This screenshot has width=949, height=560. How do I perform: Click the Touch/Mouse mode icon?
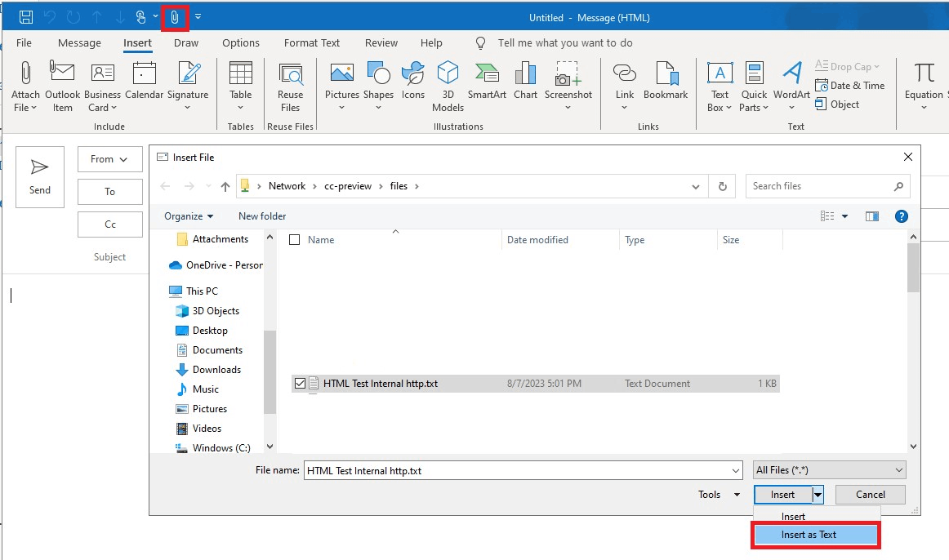140,17
